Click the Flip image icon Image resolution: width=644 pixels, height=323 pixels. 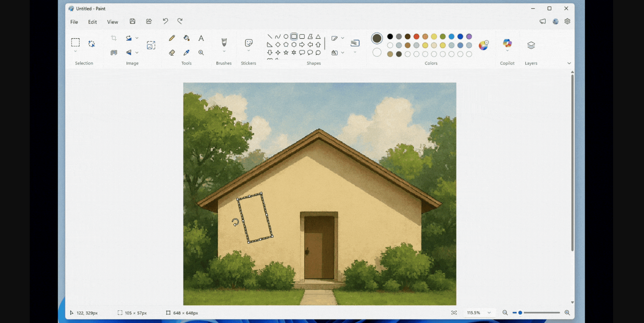point(129,52)
